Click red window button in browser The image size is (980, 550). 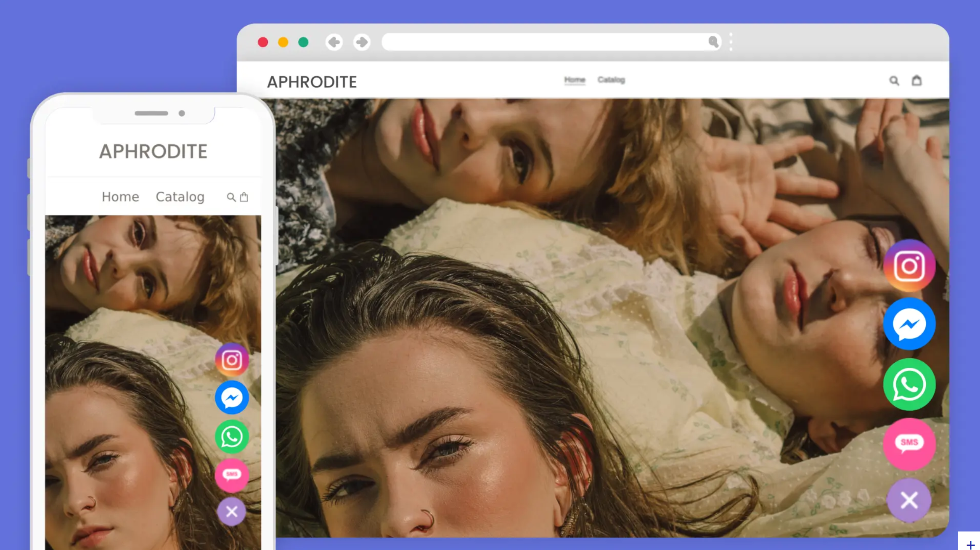click(x=263, y=42)
